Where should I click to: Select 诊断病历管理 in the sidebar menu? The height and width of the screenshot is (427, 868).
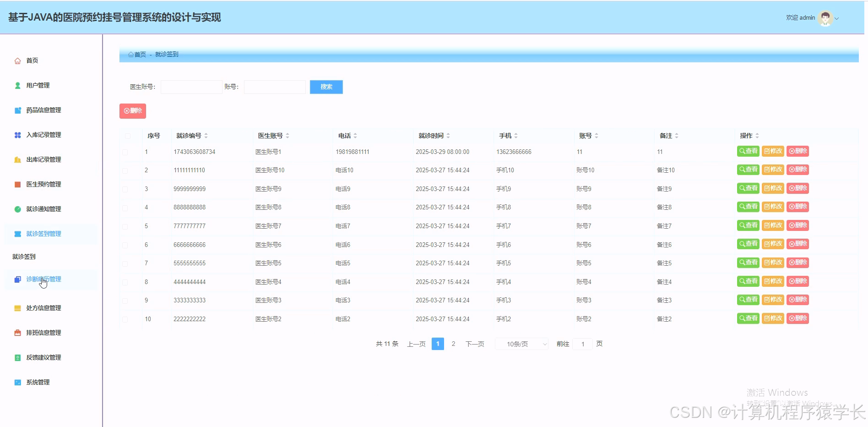43,279
